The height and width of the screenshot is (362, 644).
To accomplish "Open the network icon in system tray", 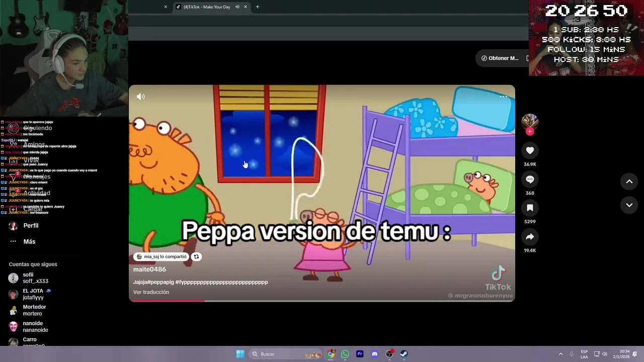I will [597, 354].
